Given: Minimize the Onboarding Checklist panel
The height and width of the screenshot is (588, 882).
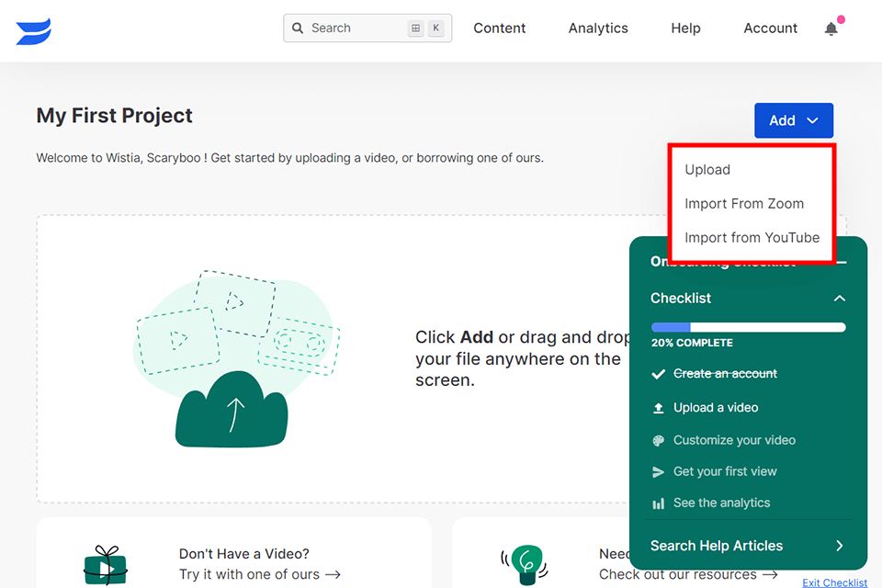Looking at the screenshot, I should (842, 262).
